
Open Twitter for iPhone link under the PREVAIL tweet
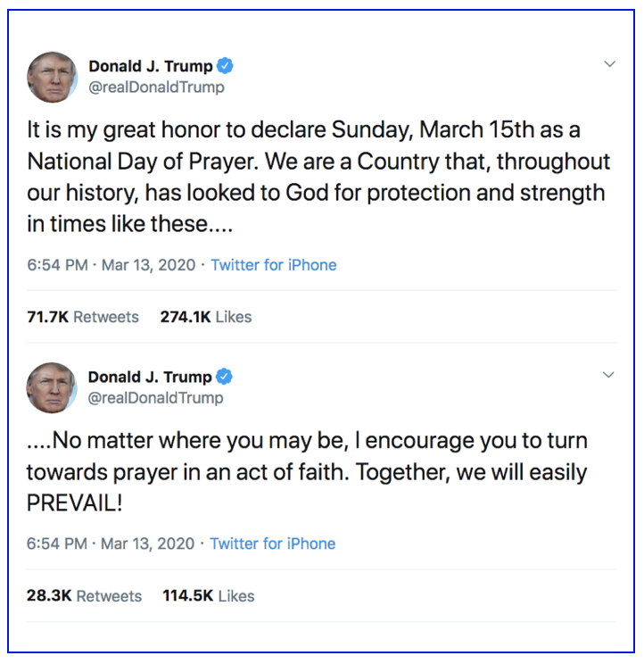pos(273,544)
